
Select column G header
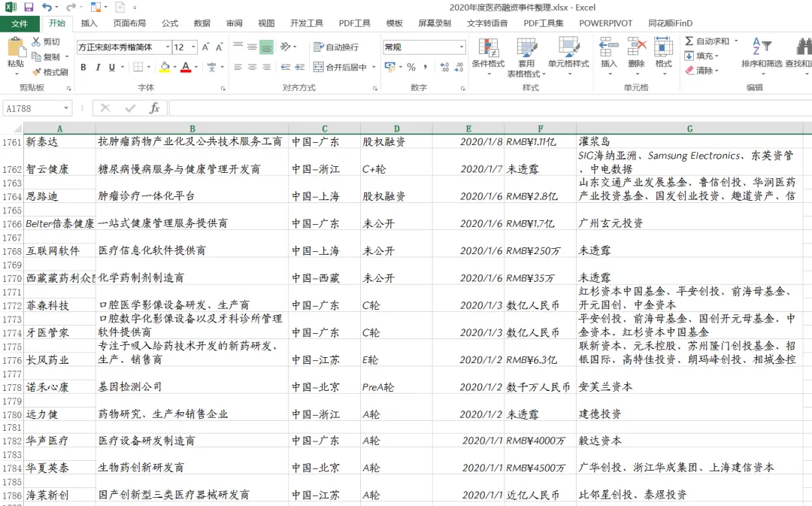tap(689, 129)
